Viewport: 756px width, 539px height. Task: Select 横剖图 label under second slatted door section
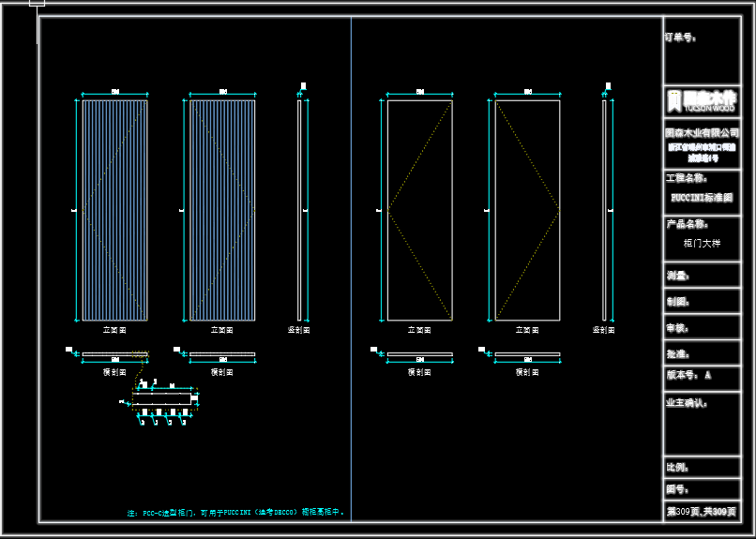222,372
